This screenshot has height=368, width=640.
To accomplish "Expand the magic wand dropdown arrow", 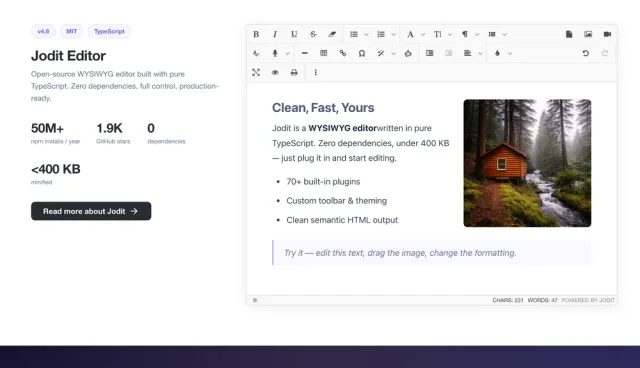I will pyautogui.click(x=393, y=53).
